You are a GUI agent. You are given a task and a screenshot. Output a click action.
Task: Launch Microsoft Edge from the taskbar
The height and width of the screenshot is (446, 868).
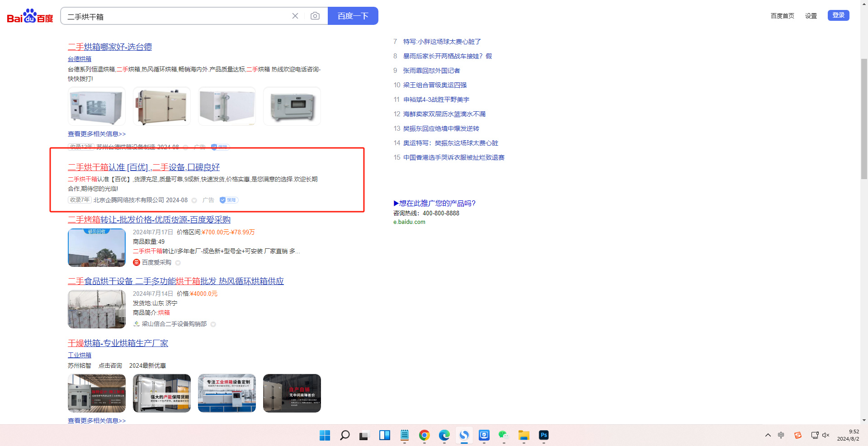pos(444,435)
